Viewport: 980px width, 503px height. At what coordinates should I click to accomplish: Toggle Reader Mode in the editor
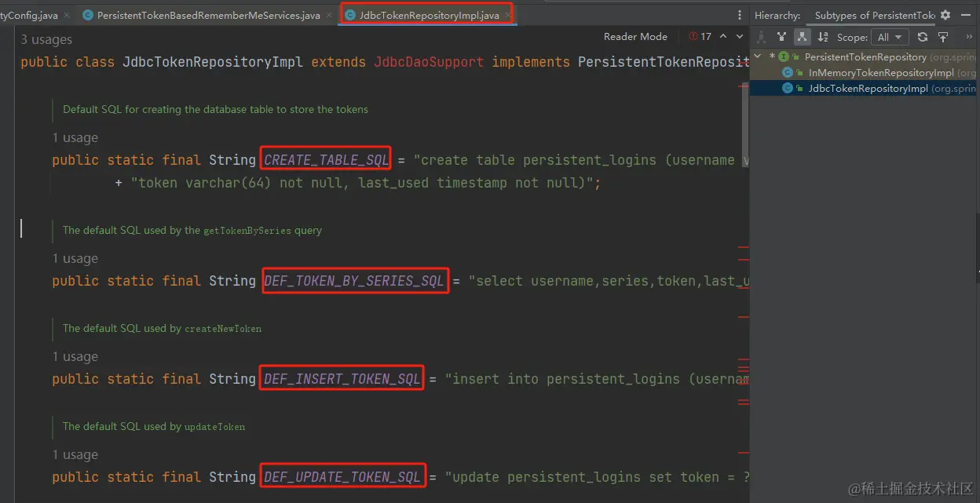click(635, 36)
